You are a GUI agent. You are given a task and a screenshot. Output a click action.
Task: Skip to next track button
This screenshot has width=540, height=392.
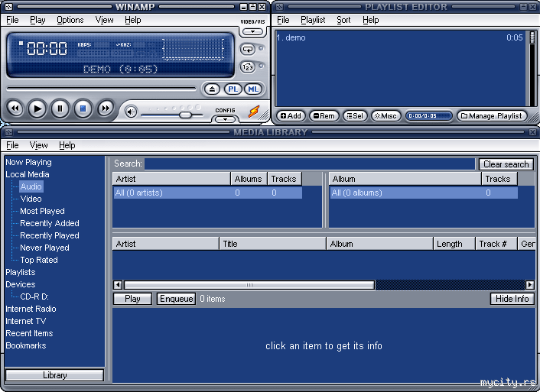106,109
